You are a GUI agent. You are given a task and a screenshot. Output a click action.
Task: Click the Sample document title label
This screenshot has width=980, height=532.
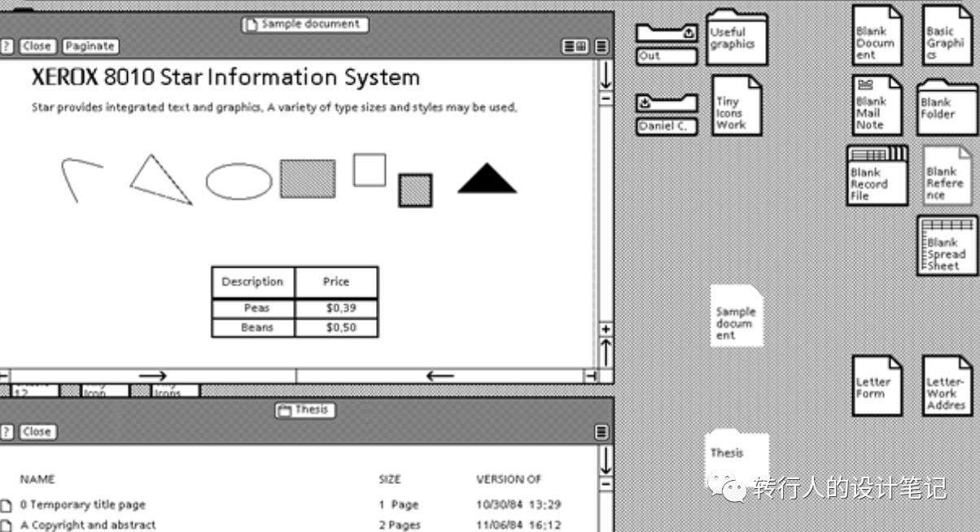305,24
